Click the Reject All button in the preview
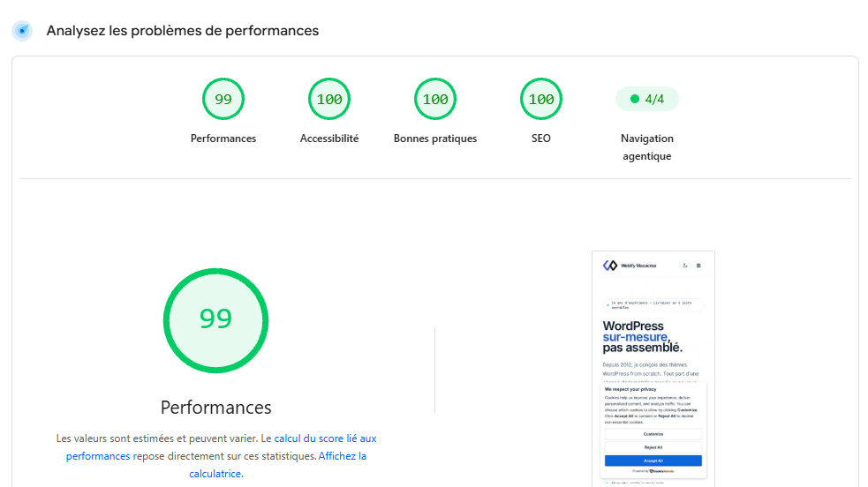The width and height of the screenshot is (868, 487). [x=653, y=447]
